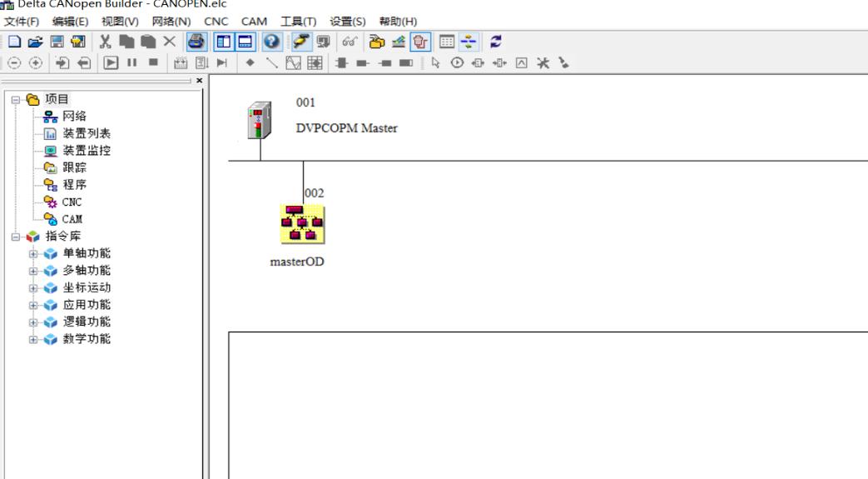Viewport: 868px width, 479px height.
Task: Open the 设置(S) menu
Action: [x=348, y=21]
